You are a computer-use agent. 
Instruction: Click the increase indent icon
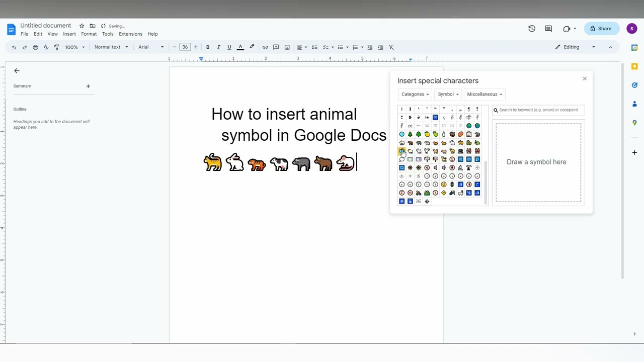coord(380,47)
